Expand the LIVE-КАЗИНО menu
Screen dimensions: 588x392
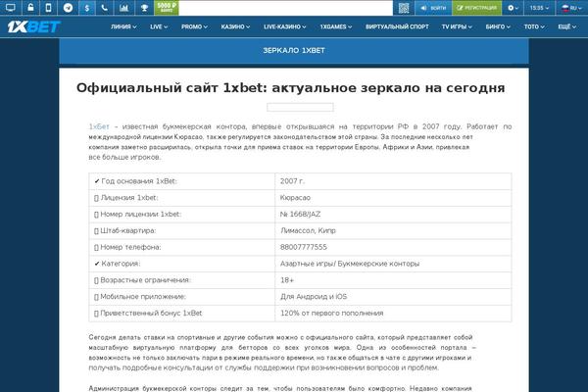[284, 26]
